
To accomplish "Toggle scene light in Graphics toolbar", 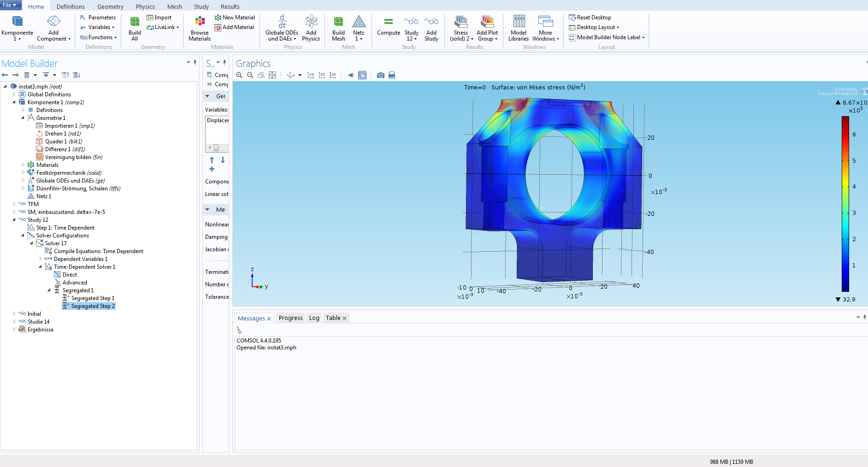I will (x=351, y=75).
